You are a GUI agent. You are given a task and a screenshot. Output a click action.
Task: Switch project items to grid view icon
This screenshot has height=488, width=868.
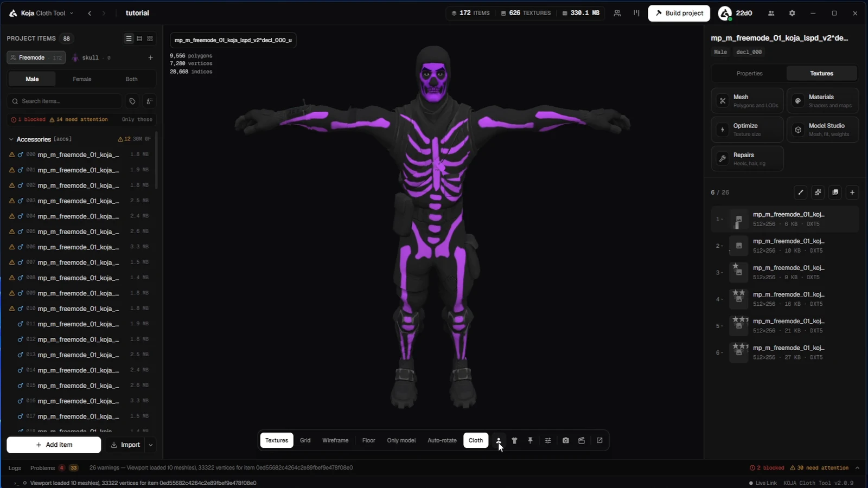pos(150,38)
